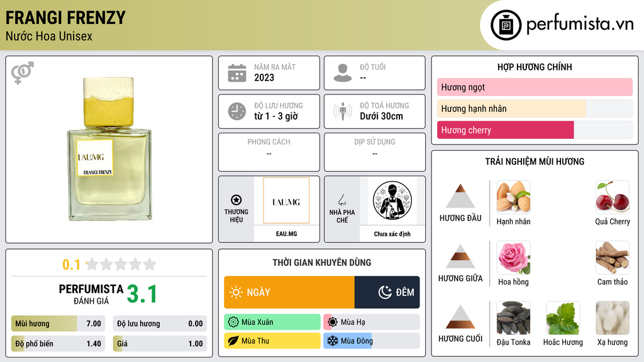Image resolution: width=644 pixels, height=362 pixels.
Task: Click the snowflake icon beside Mùa Đông
Action: tap(333, 341)
